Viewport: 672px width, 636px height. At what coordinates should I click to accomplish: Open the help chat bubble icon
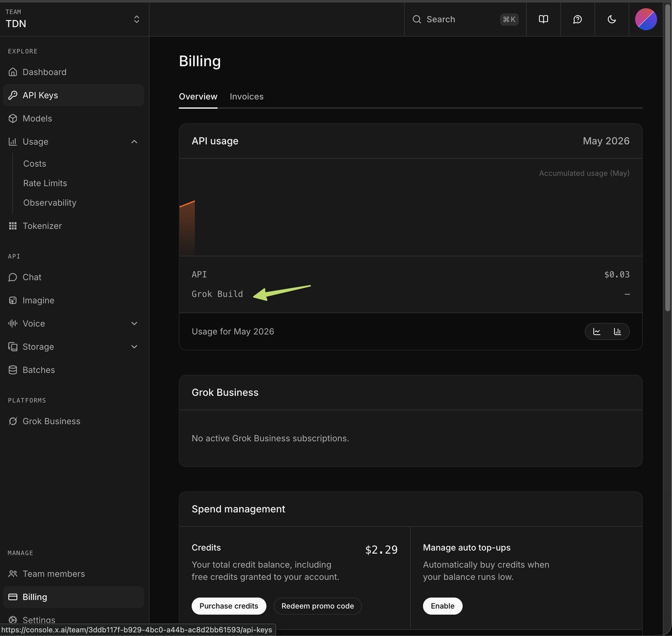(577, 19)
